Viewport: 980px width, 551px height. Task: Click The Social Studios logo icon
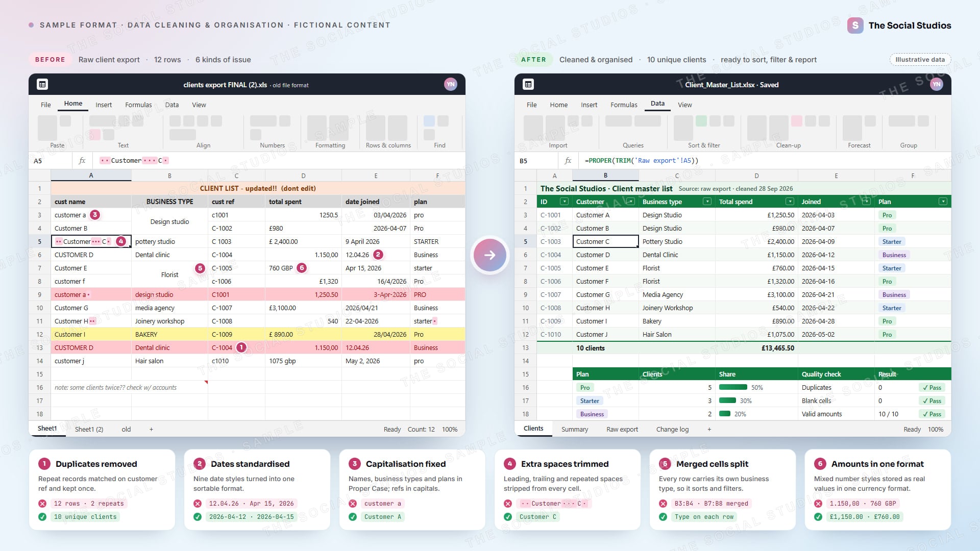(855, 26)
